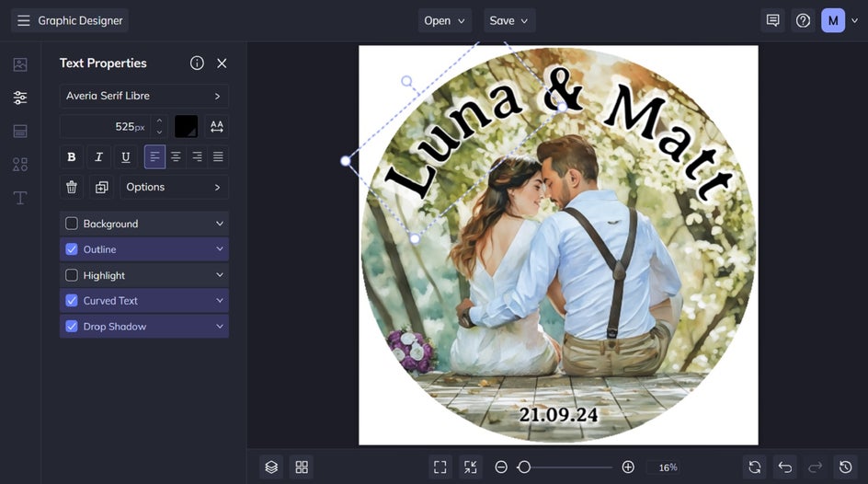Redo the last action
This screenshot has height=484, width=868.
[x=816, y=467]
